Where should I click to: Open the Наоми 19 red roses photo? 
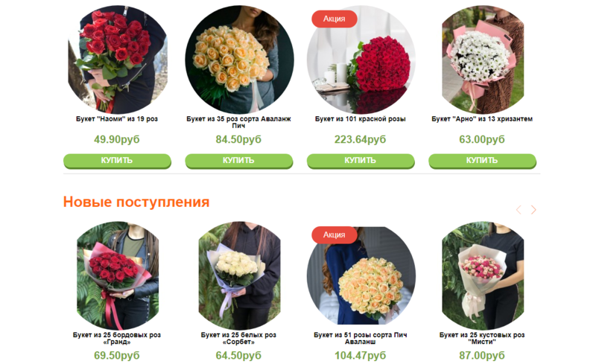(117, 60)
